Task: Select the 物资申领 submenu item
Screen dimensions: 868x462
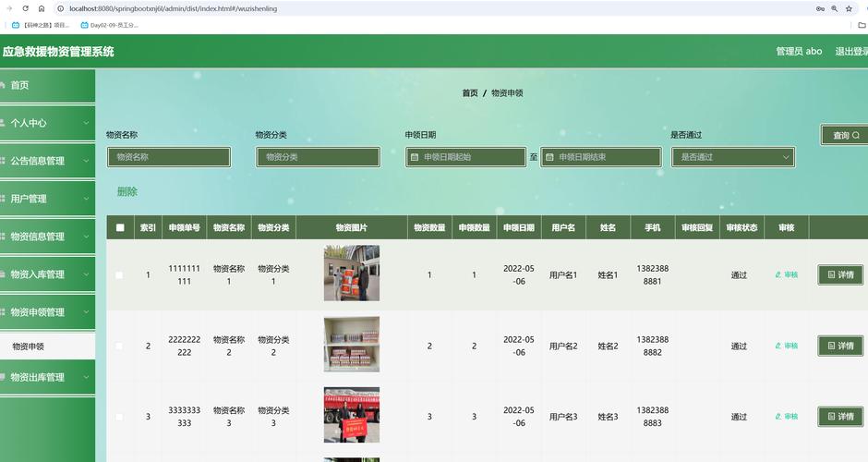Action: (x=48, y=346)
